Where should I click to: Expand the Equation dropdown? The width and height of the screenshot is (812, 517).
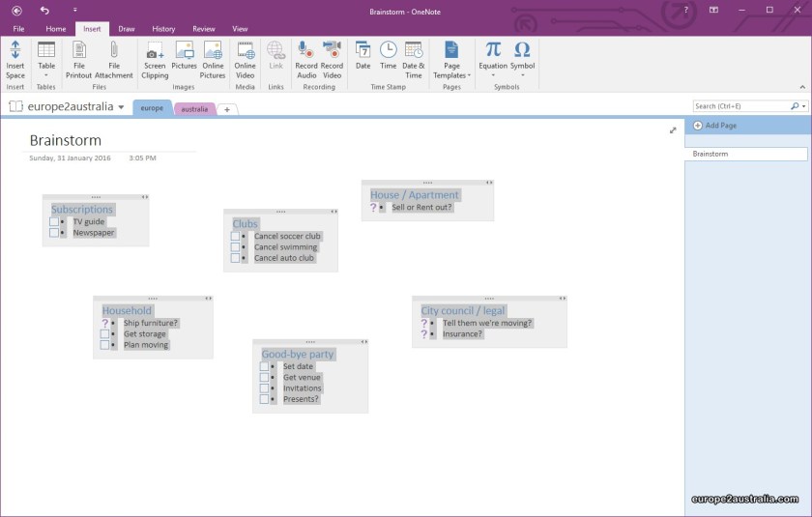(493, 75)
